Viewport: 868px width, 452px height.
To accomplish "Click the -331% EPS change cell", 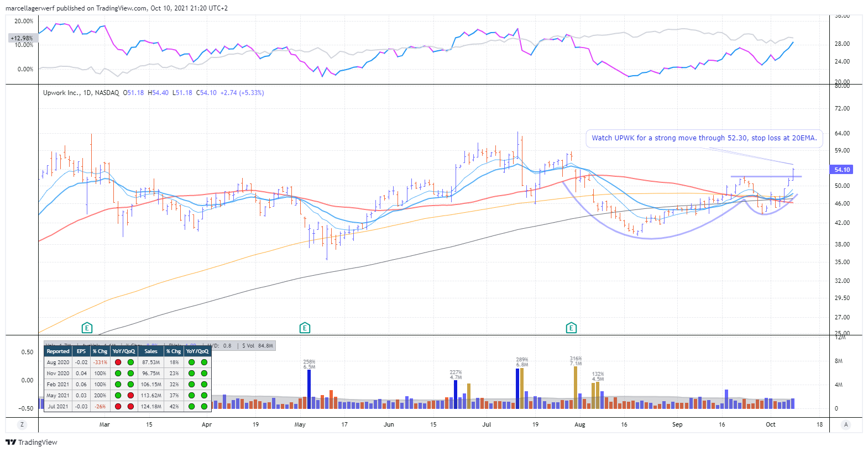I will (x=100, y=362).
